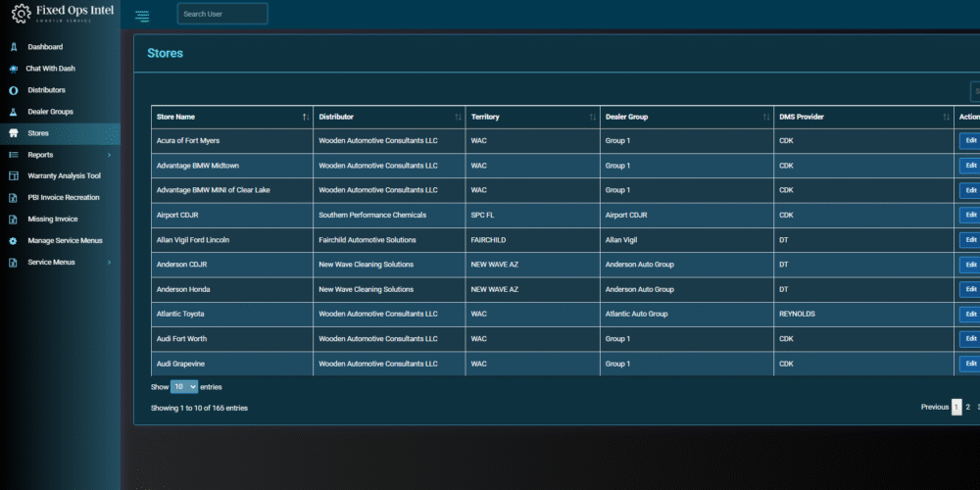
Task: Select Stores in the sidebar menu
Action: [x=38, y=133]
